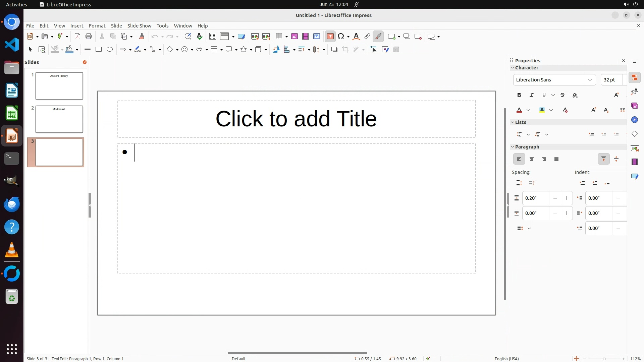Screen dimensions: 644x362
Task: Toggle Bold in Character panel
Action: pyautogui.click(x=519, y=95)
